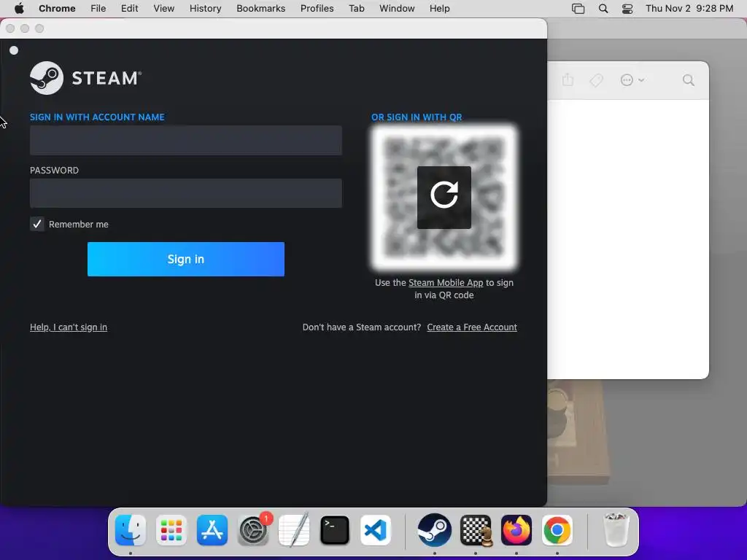Viewport: 747px width, 560px height.
Task: Click the Steam logo in login window
Action: click(x=86, y=77)
